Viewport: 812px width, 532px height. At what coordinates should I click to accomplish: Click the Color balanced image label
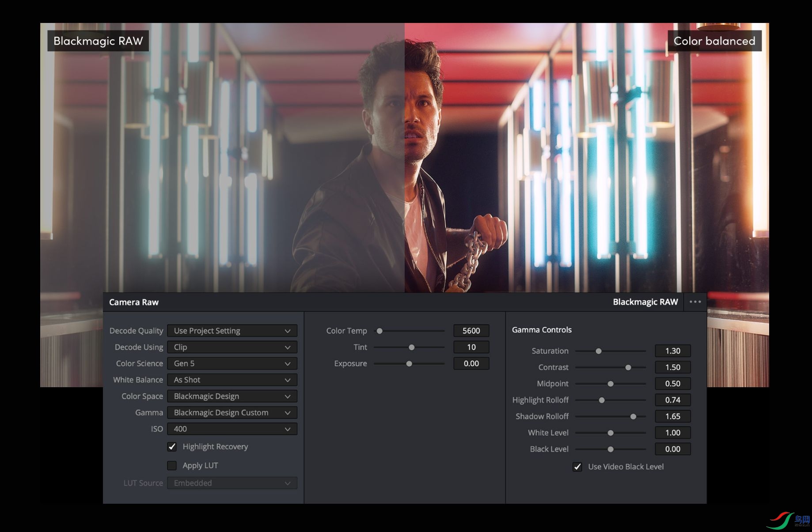pos(714,41)
